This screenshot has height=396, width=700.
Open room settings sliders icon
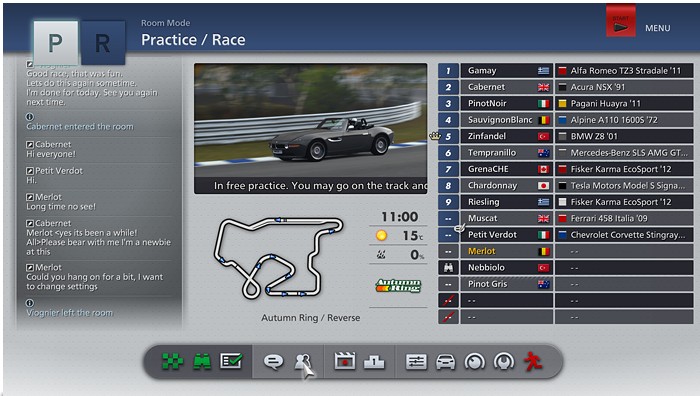pyautogui.click(x=416, y=361)
